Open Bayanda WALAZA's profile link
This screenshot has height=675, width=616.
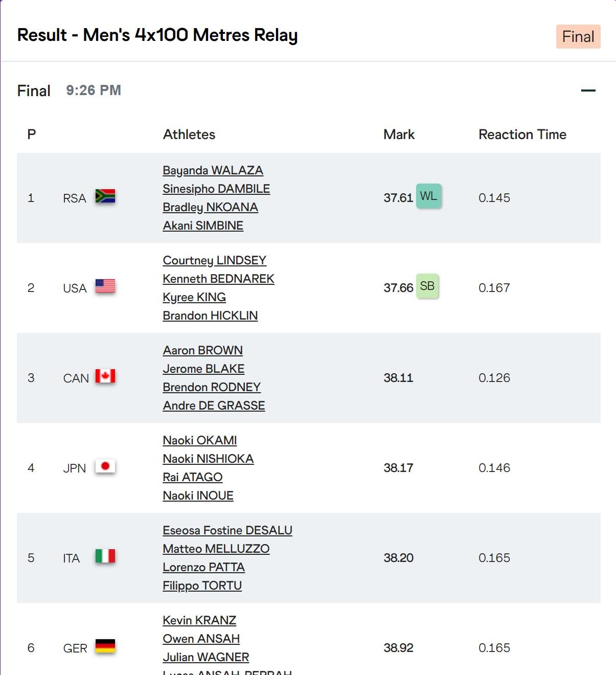[x=213, y=170]
